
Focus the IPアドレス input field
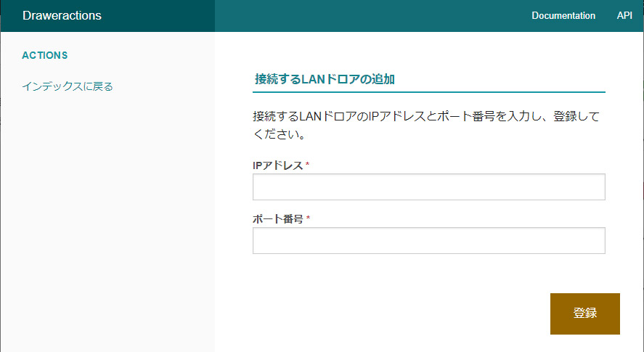coord(429,187)
